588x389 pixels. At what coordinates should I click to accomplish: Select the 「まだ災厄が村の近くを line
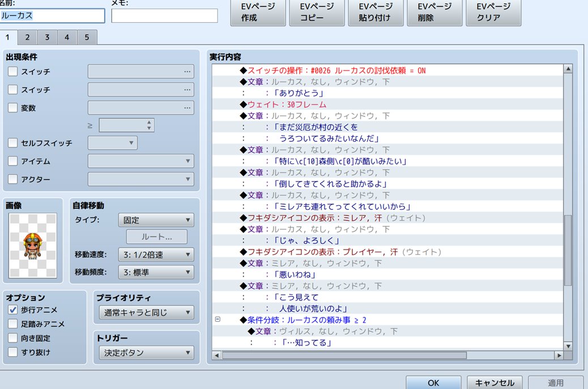pyautogui.click(x=387, y=127)
